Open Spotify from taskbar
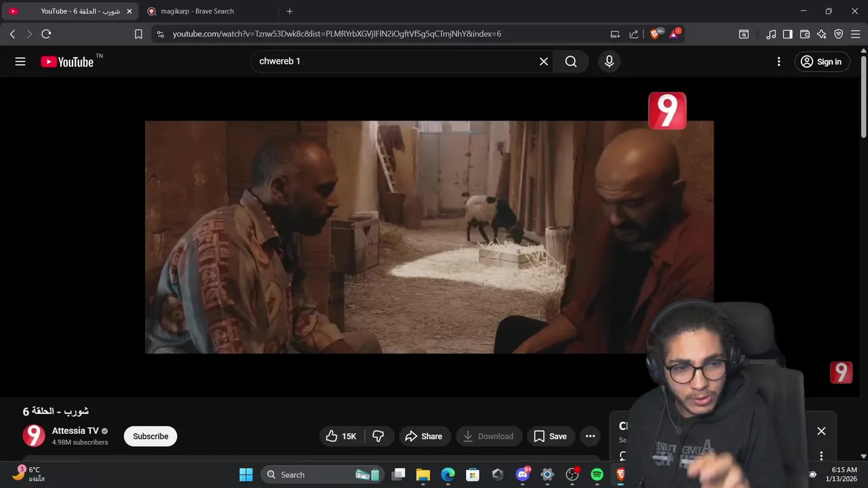The height and width of the screenshot is (488, 868). tap(597, 474)
